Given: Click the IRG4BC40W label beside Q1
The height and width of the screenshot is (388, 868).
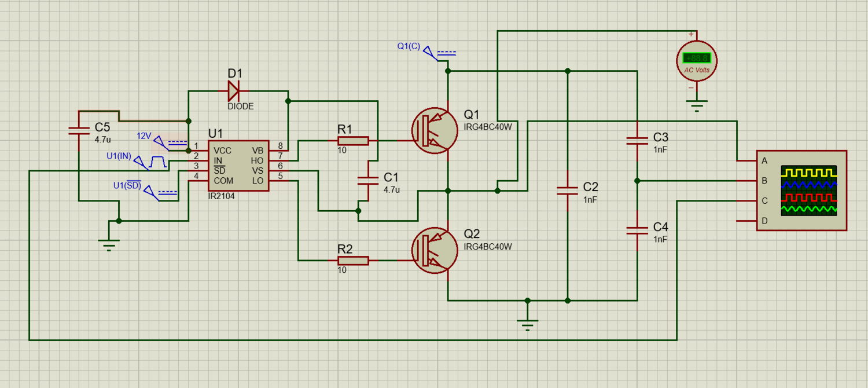Looking at the screenshot, I should [488, 126].
